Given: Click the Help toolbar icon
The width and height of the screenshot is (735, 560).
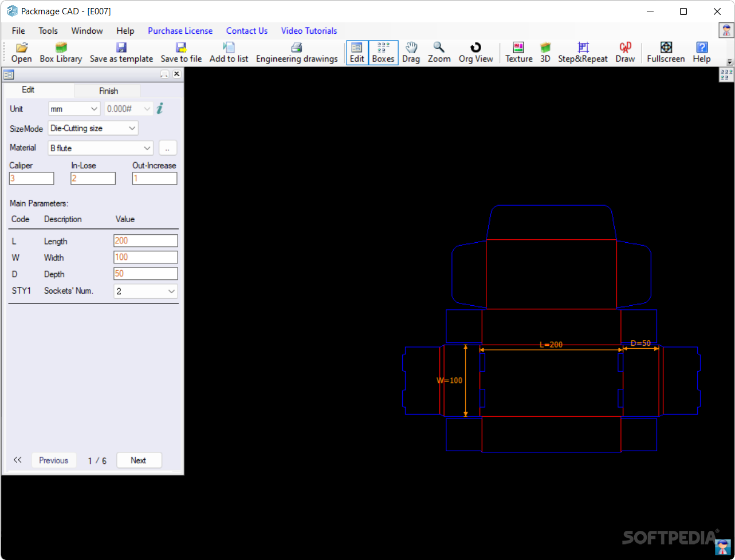Looking at the screenshot, I should [701, 53].
